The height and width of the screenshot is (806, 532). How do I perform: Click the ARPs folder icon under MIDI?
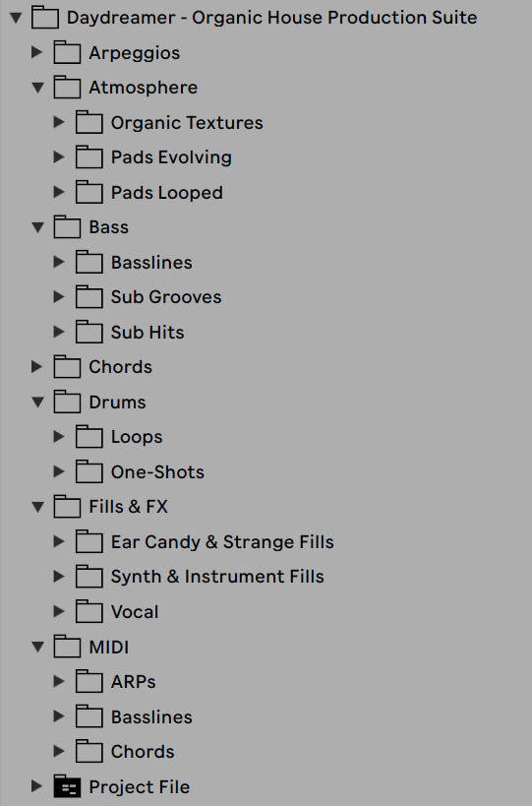coord(89,682)
